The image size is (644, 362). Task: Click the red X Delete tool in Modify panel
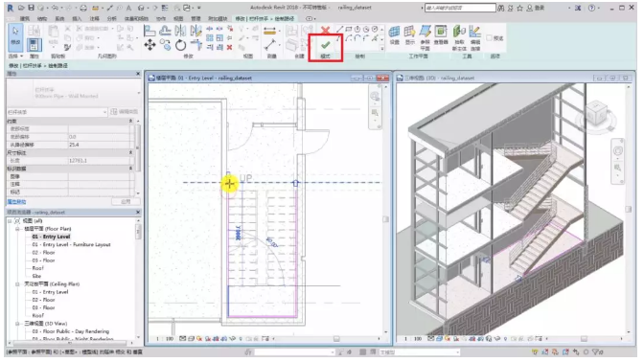coord(230,48)
